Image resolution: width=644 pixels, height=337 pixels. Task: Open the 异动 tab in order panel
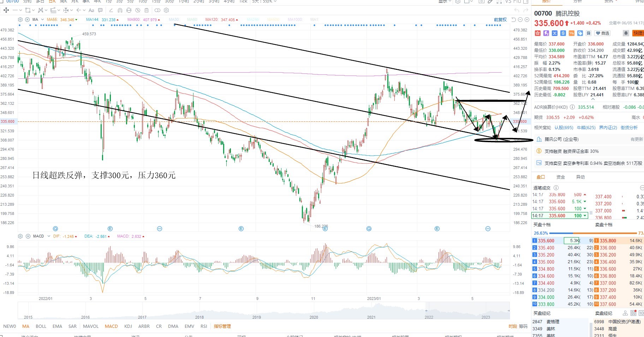(580, 177)
